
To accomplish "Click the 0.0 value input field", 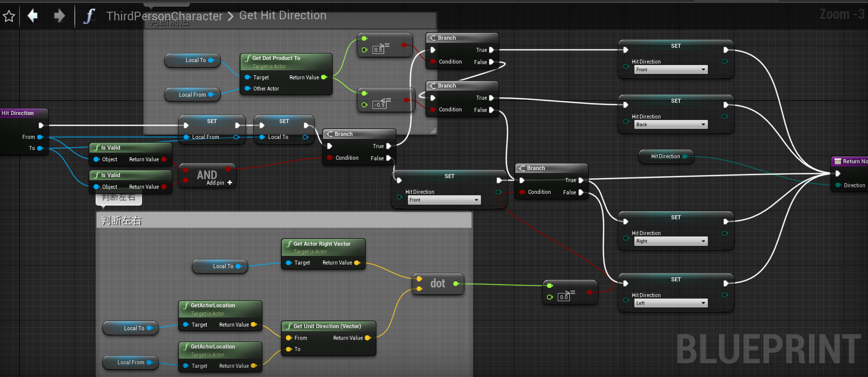I will (x=563, y=297).
